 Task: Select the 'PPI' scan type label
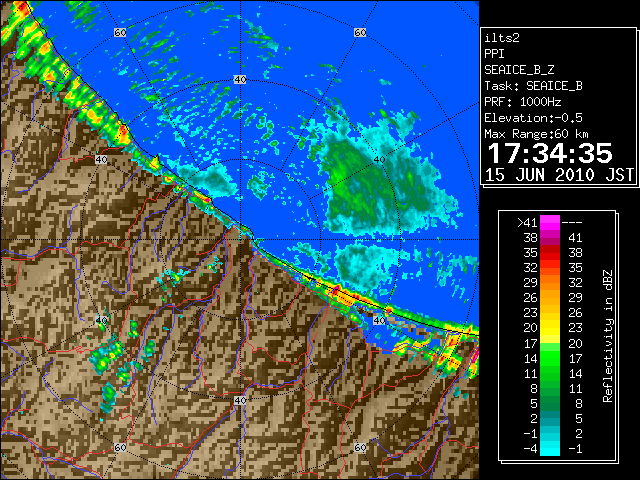point(494,54)
